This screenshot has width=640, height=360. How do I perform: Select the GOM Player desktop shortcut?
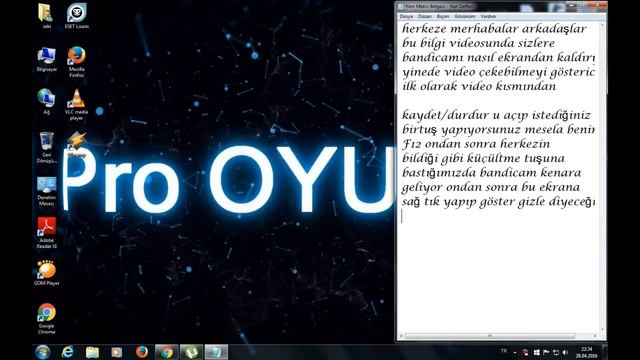point(47,273)
